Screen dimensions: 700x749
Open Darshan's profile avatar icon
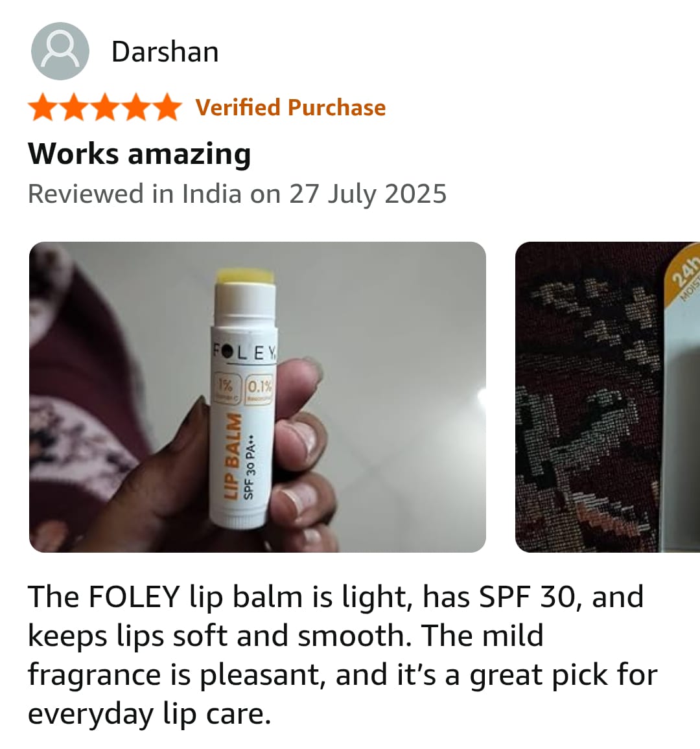60,51
